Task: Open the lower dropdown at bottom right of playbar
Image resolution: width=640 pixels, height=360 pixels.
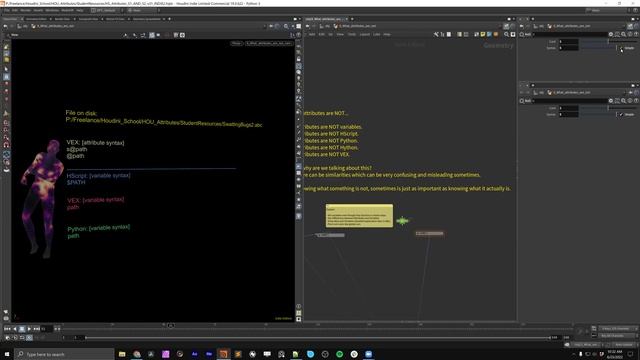Action: (x=618, y=336)
